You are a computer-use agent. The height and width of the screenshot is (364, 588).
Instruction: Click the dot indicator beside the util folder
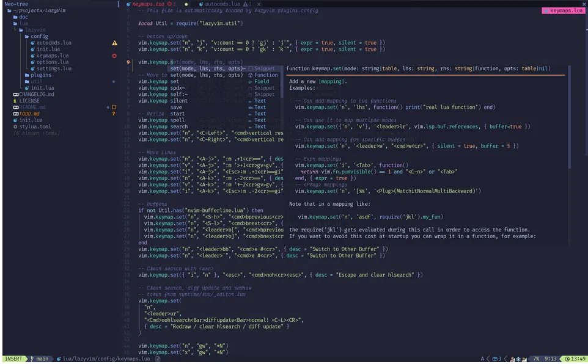(x=114, y=82)
